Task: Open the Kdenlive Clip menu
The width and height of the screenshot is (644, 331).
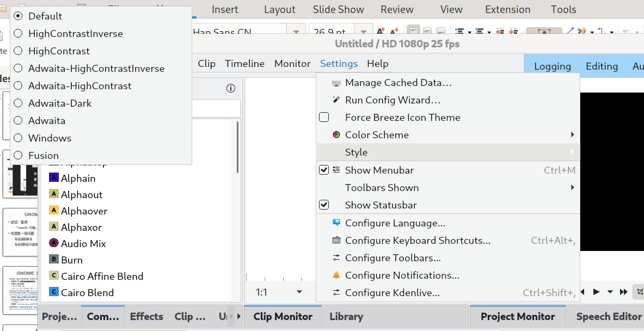Action: tap(206, 64)
